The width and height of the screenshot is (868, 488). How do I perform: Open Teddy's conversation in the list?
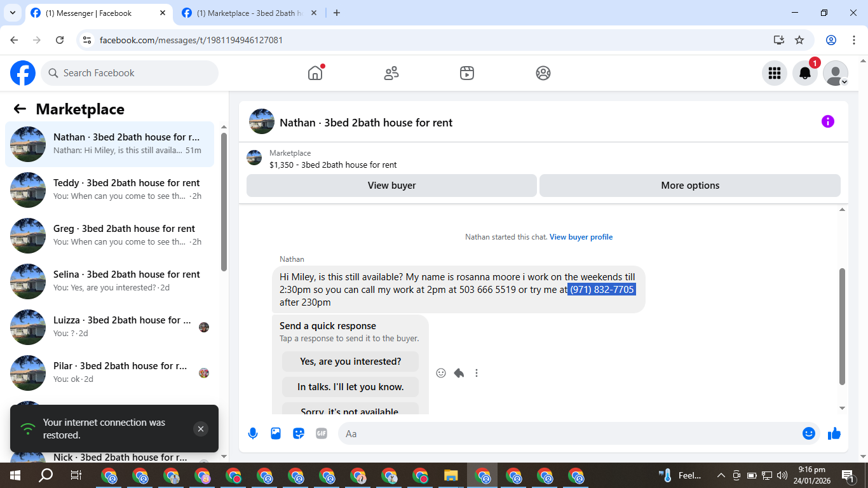pyautogui.click(x=110, y=190)
